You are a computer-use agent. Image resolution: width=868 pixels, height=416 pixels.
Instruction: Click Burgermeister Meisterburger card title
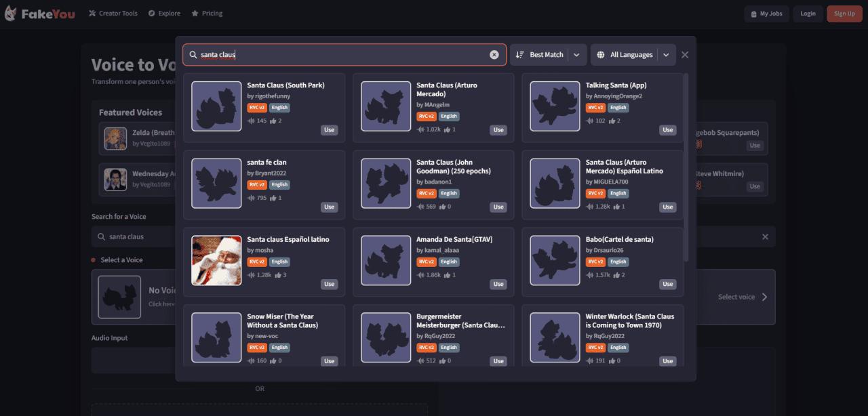pos(460,320)
